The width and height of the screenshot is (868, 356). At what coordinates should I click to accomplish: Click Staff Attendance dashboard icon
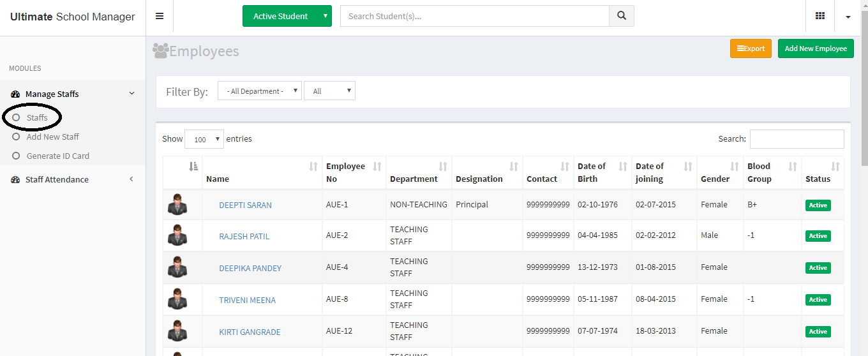[x=15, y=179]
